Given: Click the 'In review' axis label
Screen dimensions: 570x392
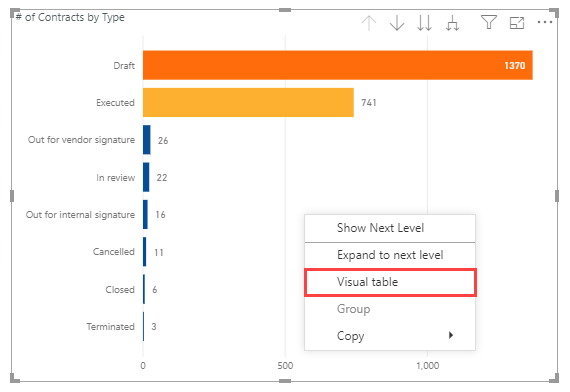Looking at the screenshot, I should pos(116,178).
